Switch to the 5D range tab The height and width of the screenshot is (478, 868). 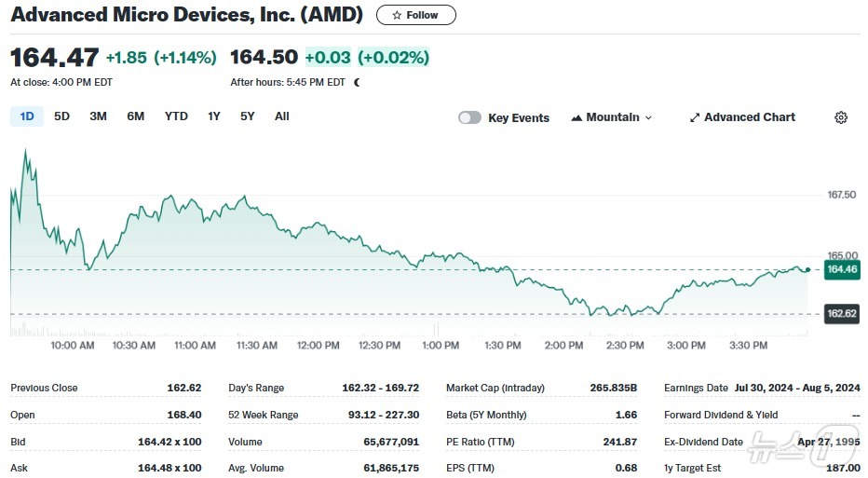click(61, 116)
